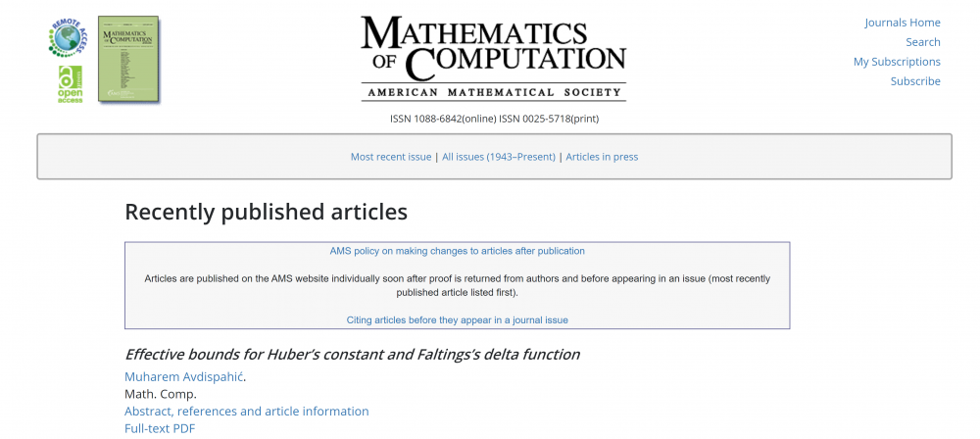Click the Subscribe link
Screen dimensions: 980x439
click(914, 81)
